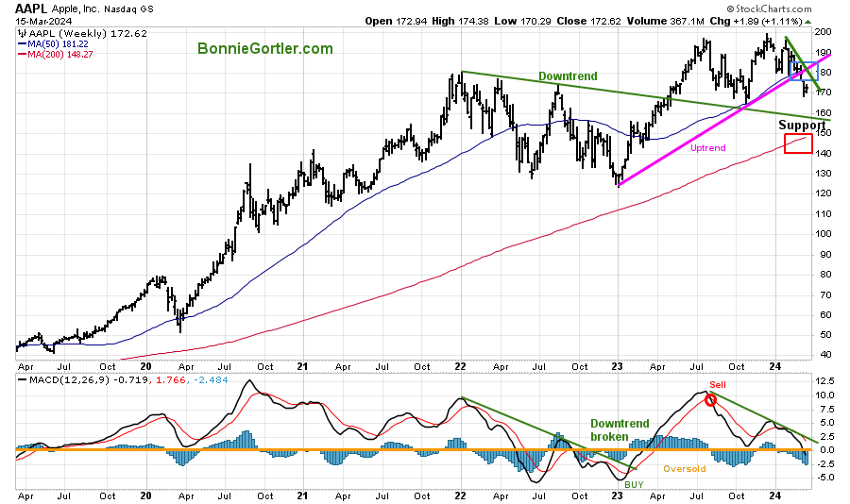Screen dimensions: 850x504
Task: Click the High 174.38 value
Action: click(460, 21)
